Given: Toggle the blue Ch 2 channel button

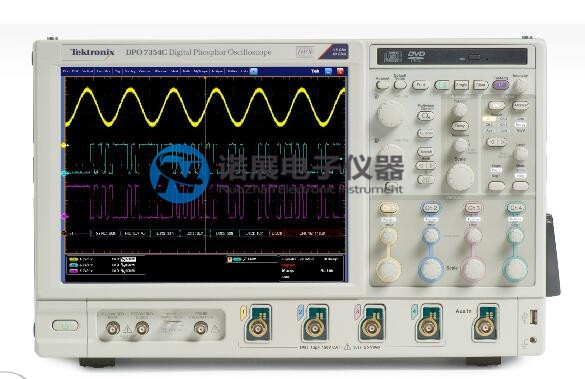Looking at the screenshot, I should coord(431,207).
